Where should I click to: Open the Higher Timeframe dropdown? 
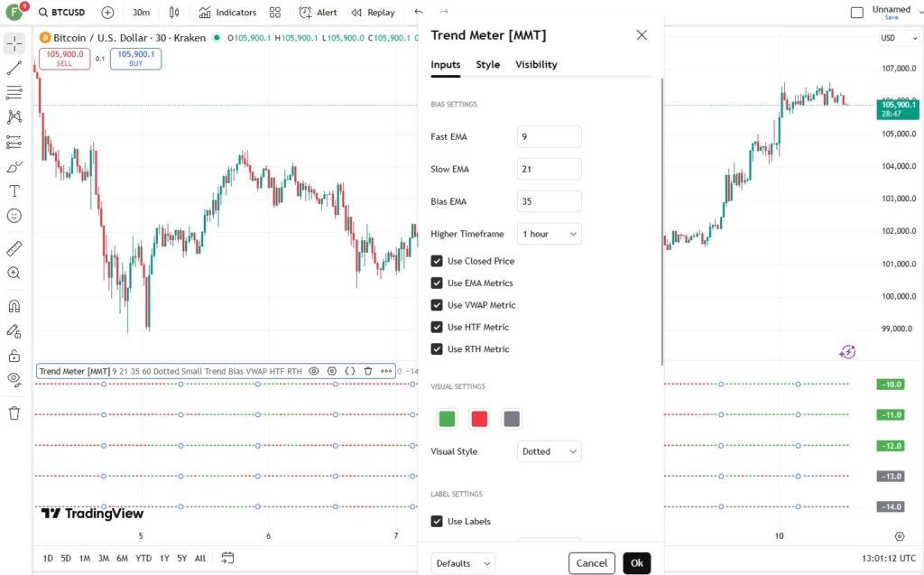tap(550, 234)
